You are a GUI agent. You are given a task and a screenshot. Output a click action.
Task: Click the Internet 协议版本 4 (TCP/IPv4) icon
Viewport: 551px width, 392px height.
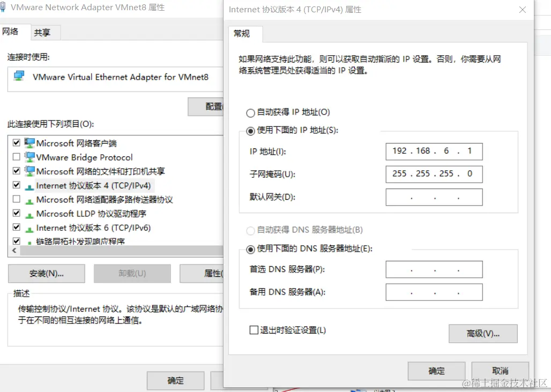(29, 187)
